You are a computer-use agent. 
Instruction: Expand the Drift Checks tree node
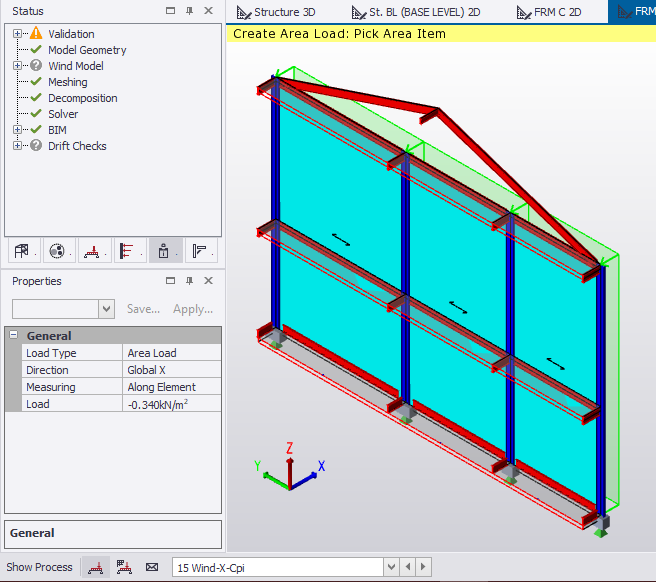coord(17,146)
